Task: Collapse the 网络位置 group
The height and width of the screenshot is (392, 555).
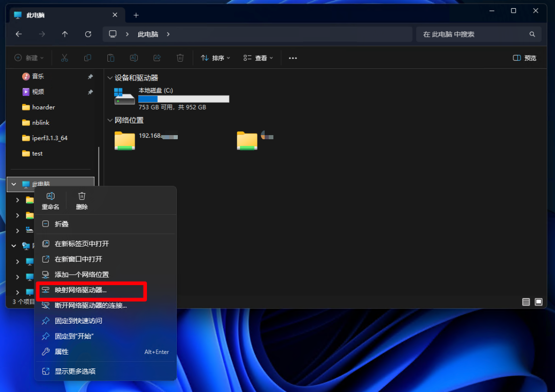Action: (x=110, y=120)
